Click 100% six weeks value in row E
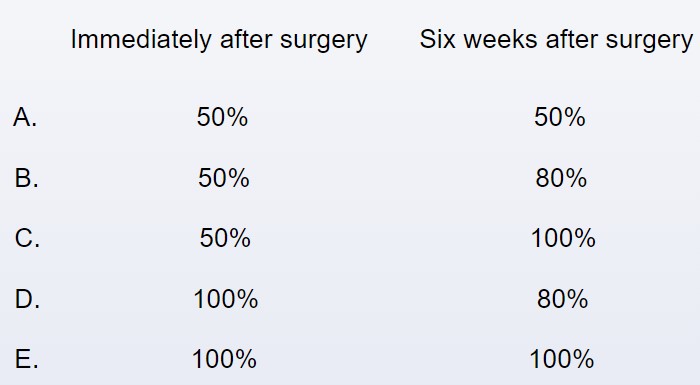This screenshot has width=700, height=385. click(x=562, y=359)
